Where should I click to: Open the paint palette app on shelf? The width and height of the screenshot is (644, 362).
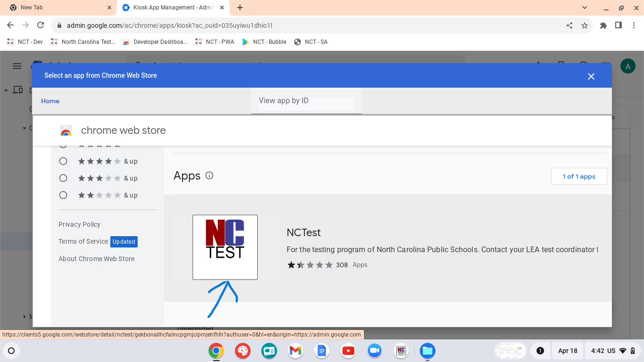(x=243, y=351)
